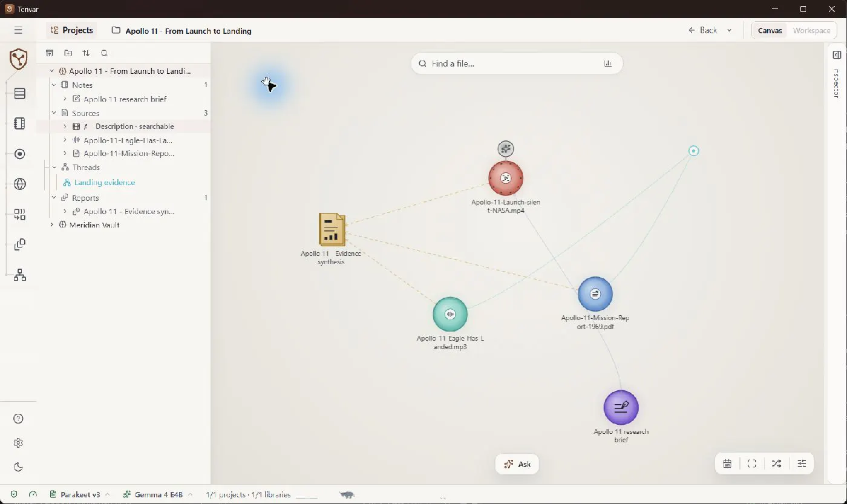Open the canvas filter sliders icon

click(x=802, y=463)
